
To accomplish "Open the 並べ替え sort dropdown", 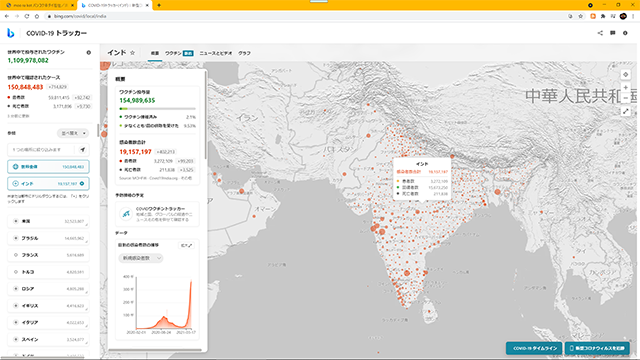I will (x=73, y=133).
